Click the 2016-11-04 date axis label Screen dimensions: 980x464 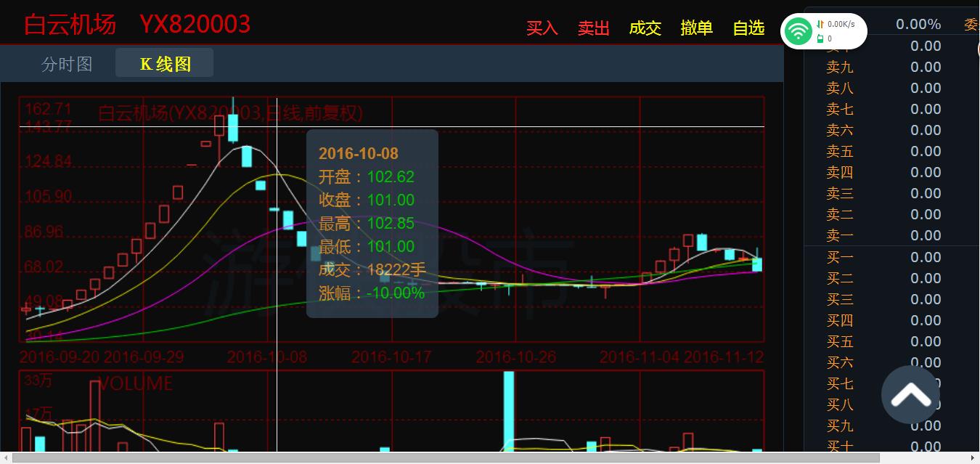pyautogui.click(x=640, y=357)
